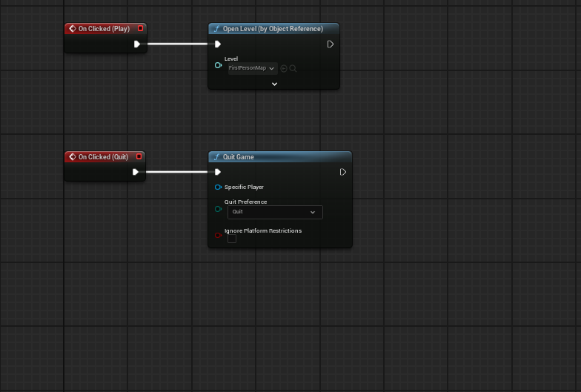Click the Quit Preference label
Viewport: 581px width, 392px height.
tap(245, 202)
